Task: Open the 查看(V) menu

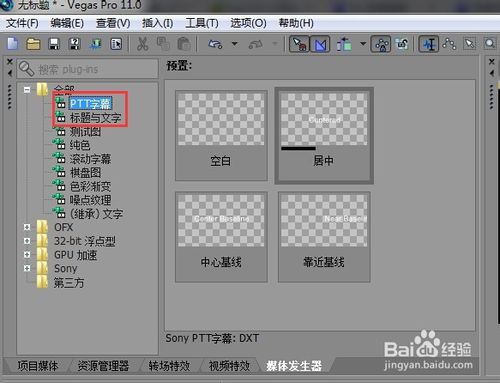Action: 113,23
